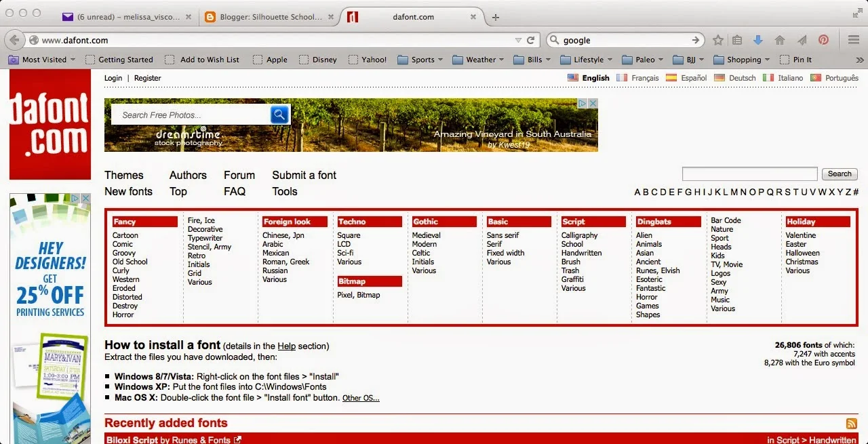Switch to the melissa_visco mail tab
The height and width of the screenshot is (444, 868).
click(126, 17)
